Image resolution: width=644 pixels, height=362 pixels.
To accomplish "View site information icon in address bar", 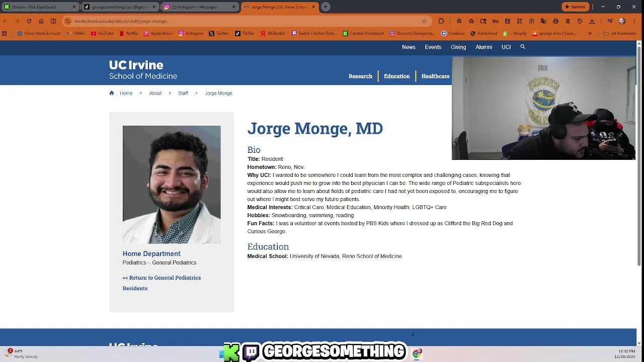I will (68, 21).
